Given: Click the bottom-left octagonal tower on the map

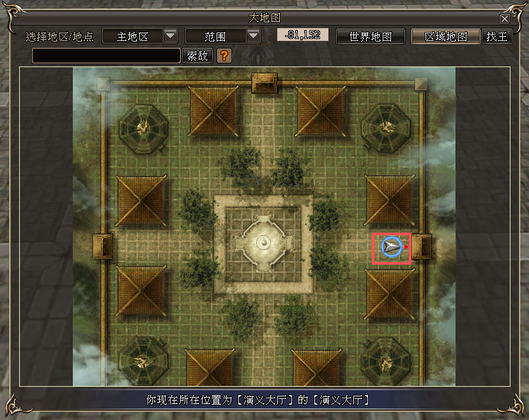Looking at the screenshot, I should coord(141,361).
